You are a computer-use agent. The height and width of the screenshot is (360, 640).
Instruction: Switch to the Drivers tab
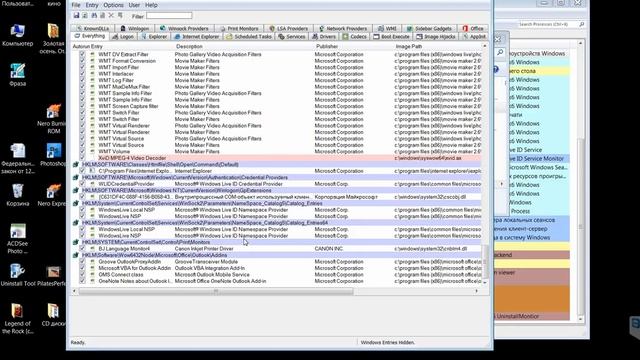point(324,37)
